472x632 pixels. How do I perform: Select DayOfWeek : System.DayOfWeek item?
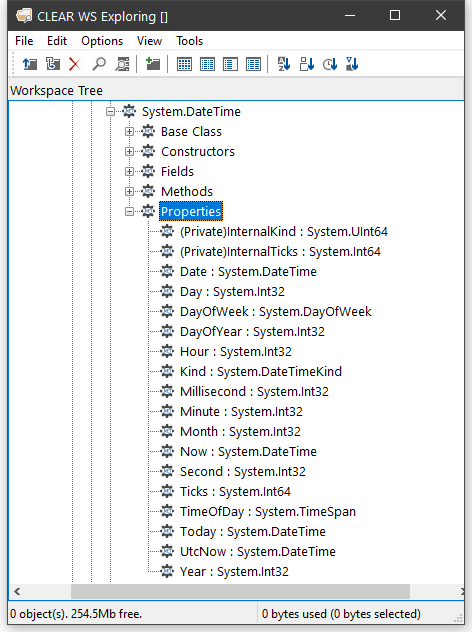(276, 312)
